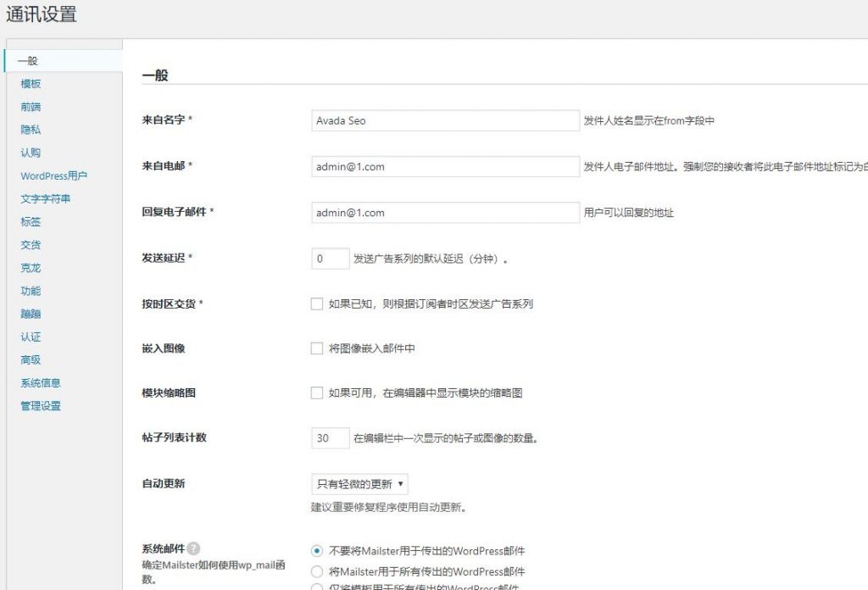The width and height of the screenshot is (868, 590).
Task: Open the help icon beside 系统邮件
Action: 193,548
